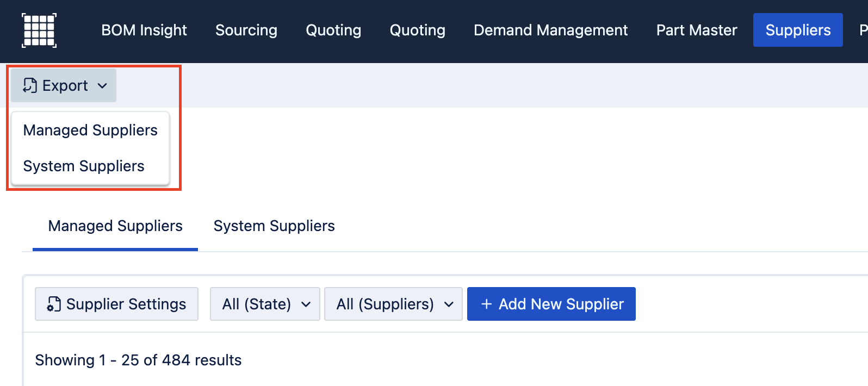Open BOM Insight in the navigation bar
Image resolution: width=868 pixels, height=386 pixels.
[x=144, y=30]
